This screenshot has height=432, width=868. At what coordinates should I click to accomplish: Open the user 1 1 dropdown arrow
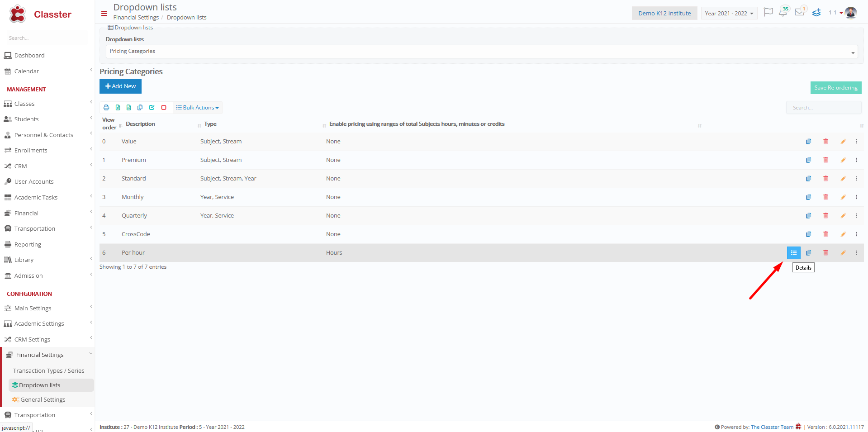click(x=841, y=13)
